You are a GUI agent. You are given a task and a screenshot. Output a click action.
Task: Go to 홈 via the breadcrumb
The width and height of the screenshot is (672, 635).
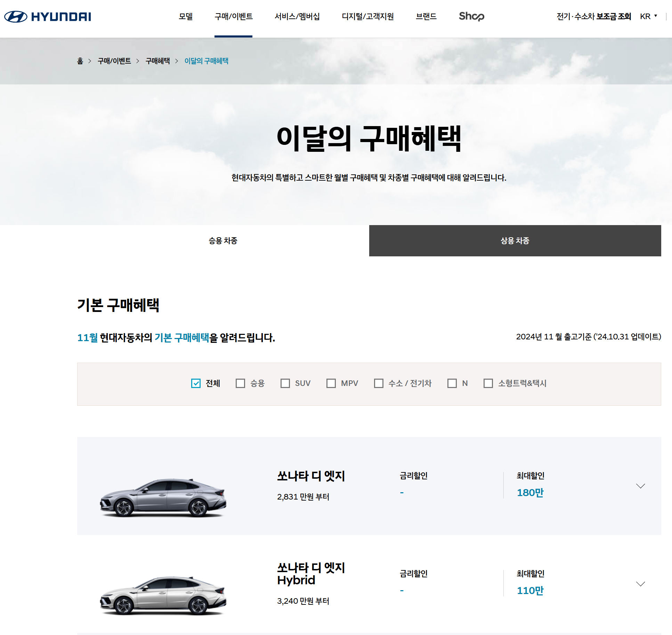click(x=80, y=61)
